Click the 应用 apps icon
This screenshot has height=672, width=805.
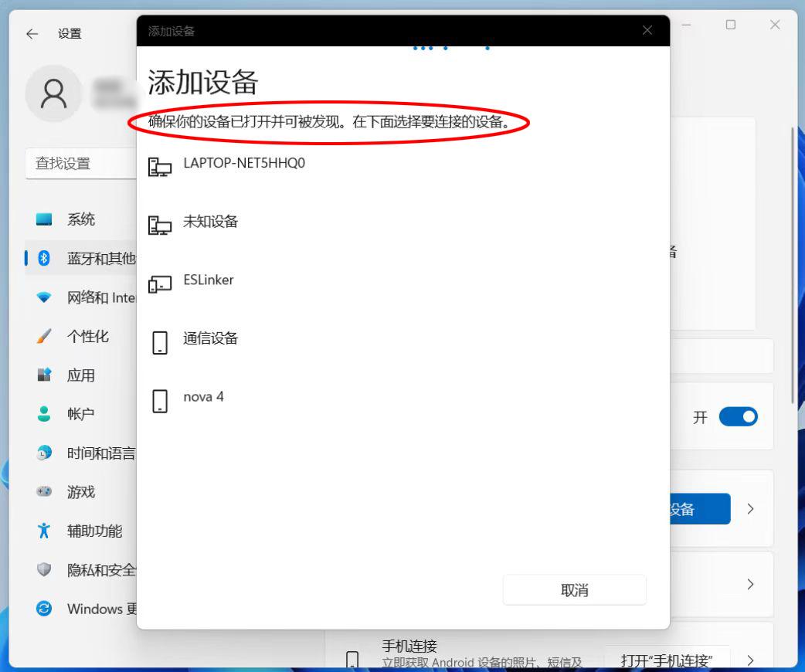tap(44, 375)
